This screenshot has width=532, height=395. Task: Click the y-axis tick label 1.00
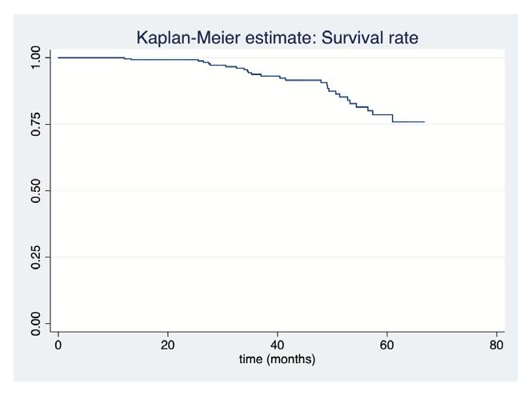coord(35,58)
